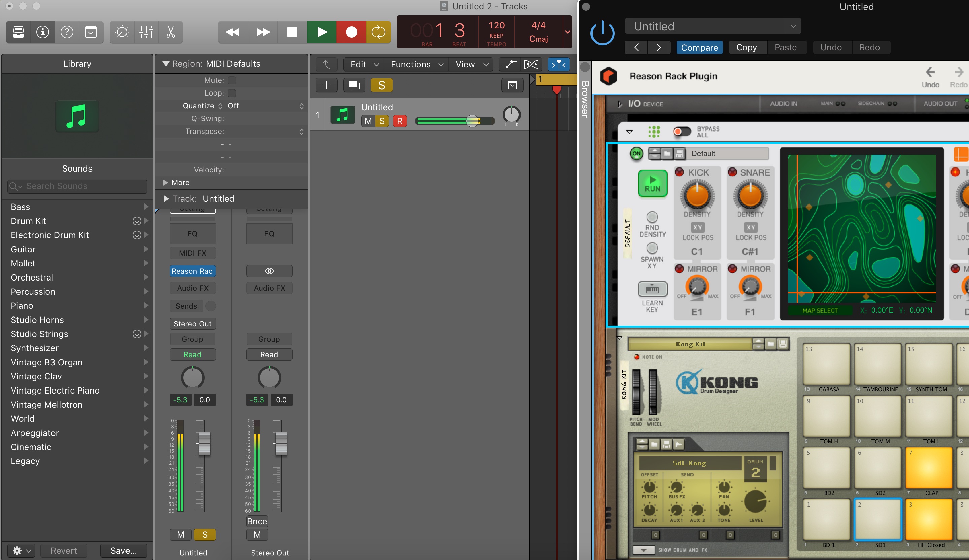Toggle the automation curve icon
The width and height of the screenshot is (969, 560).
pyautogui.click(x=509, y=64)
